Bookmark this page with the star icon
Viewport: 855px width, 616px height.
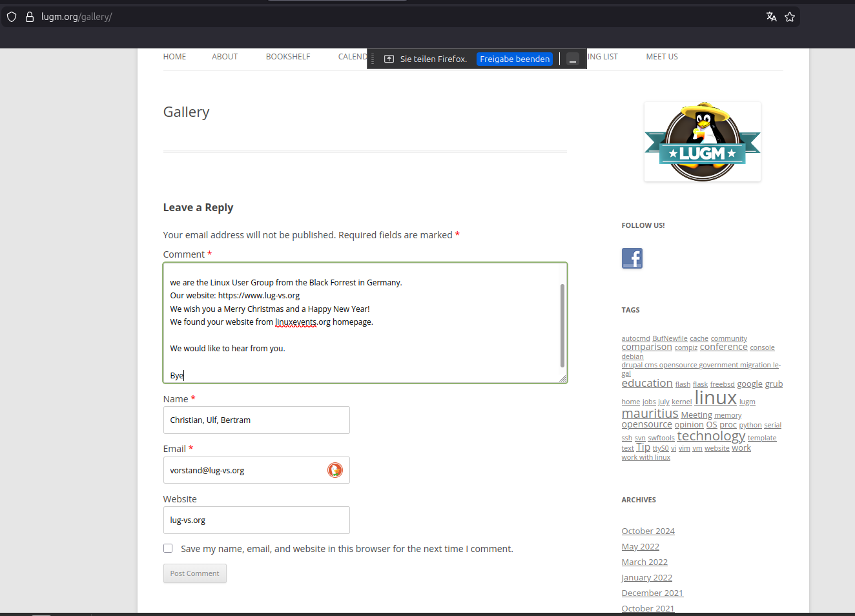(x=790, y=17)
